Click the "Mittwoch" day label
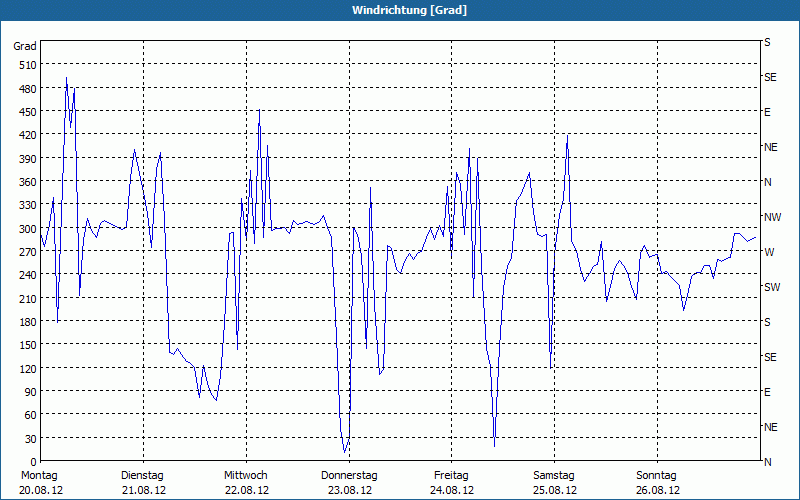 (245, 476)
